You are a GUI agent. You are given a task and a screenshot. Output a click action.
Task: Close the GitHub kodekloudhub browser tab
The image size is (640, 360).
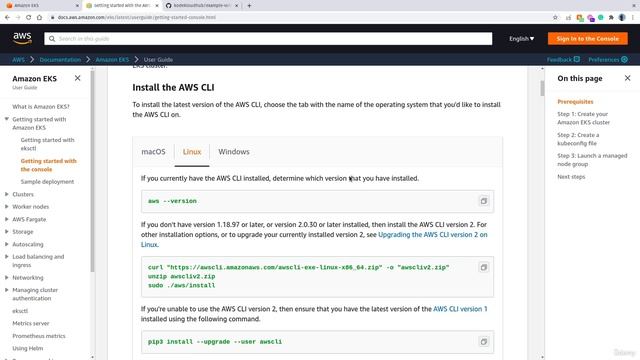(236, 6)
